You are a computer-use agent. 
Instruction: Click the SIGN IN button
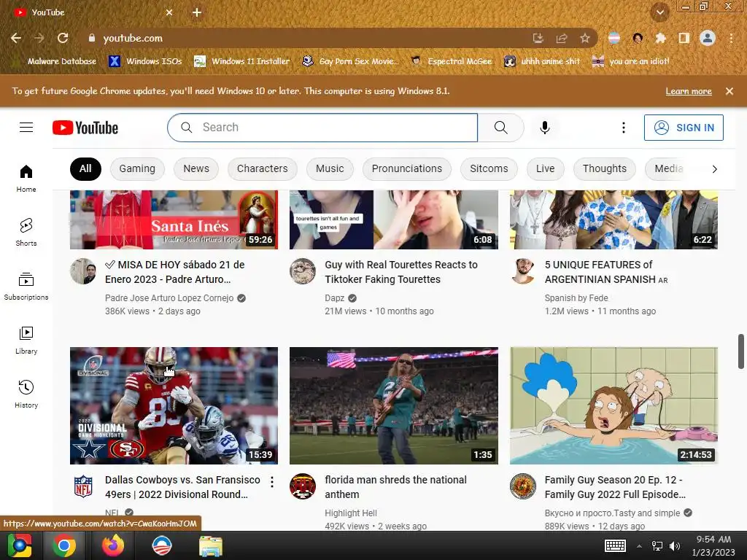point(684,128)
